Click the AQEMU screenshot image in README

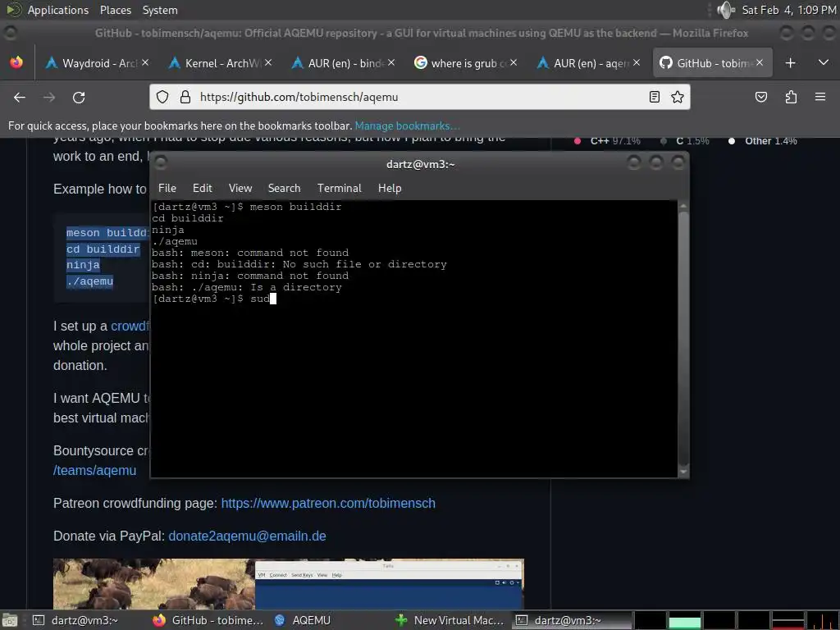tap(288, 584)
